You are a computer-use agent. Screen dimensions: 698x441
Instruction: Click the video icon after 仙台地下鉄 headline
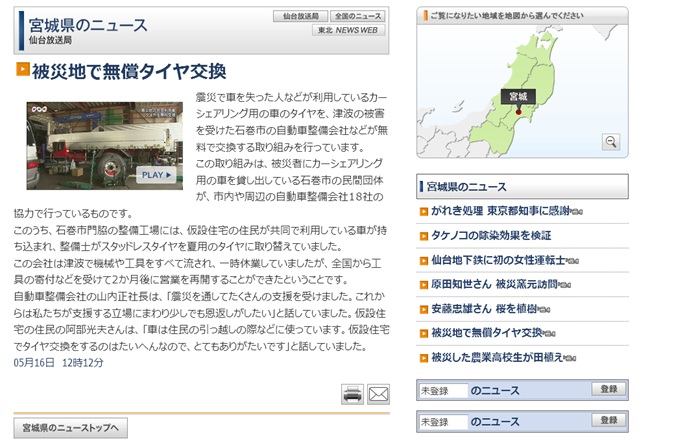tap(572, 261)
